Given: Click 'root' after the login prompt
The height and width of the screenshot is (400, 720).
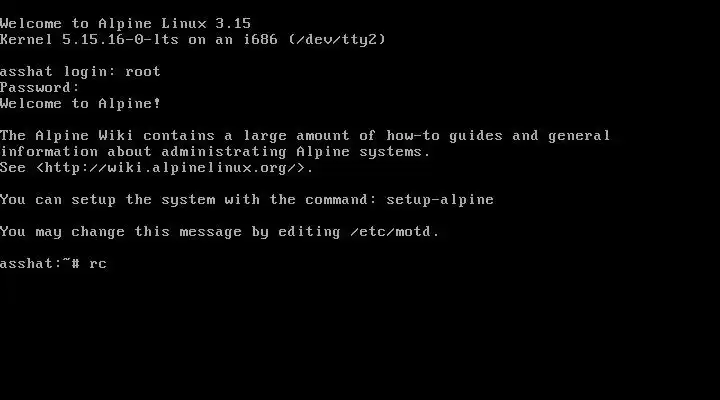Looking at the screenshot, I should [143, 72].
